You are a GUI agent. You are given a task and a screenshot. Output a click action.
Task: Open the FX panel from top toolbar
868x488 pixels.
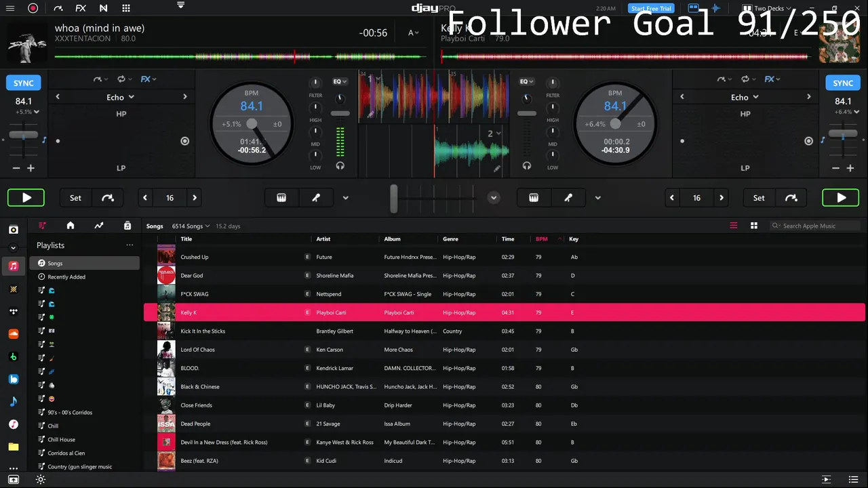pos(81,8)
